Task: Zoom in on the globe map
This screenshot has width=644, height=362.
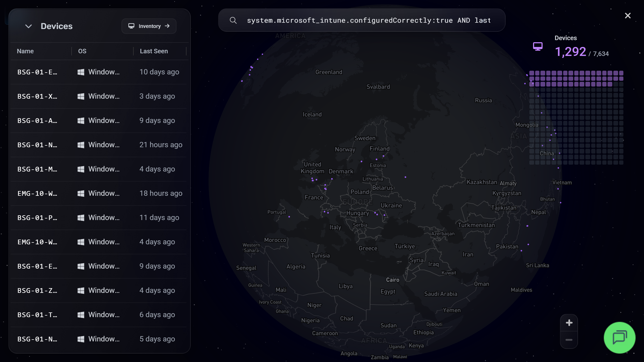Action: pos(569,323)
